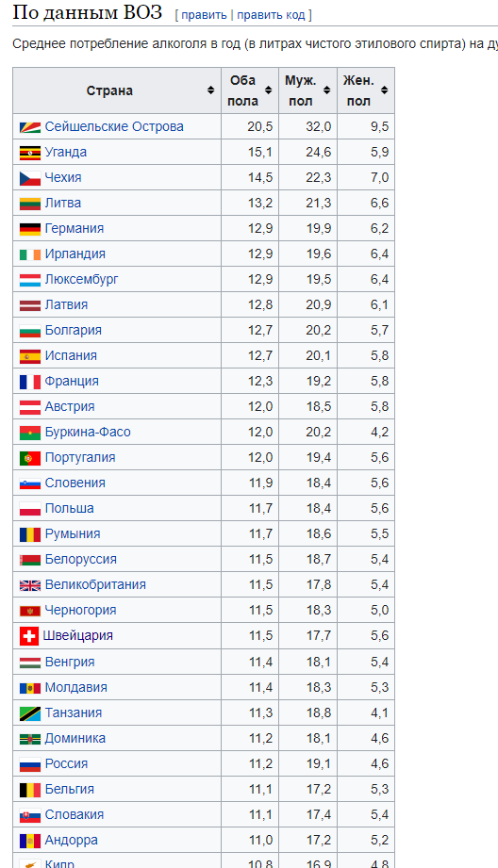Sort by Оба пола column arrows
Viewport: 498px width, 868px height.
[x=268, y=90]
